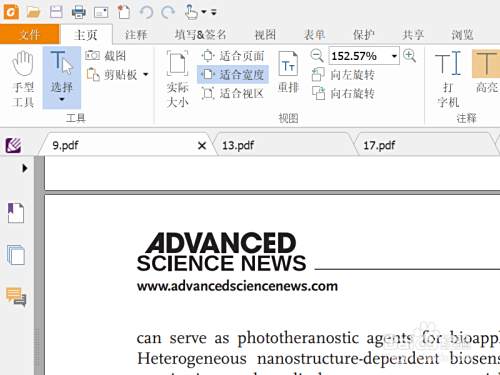Switch to the 注释 ribbon tab
This screenshot has width=500, height=375.
pyautogui.click(x=136, y=34)
